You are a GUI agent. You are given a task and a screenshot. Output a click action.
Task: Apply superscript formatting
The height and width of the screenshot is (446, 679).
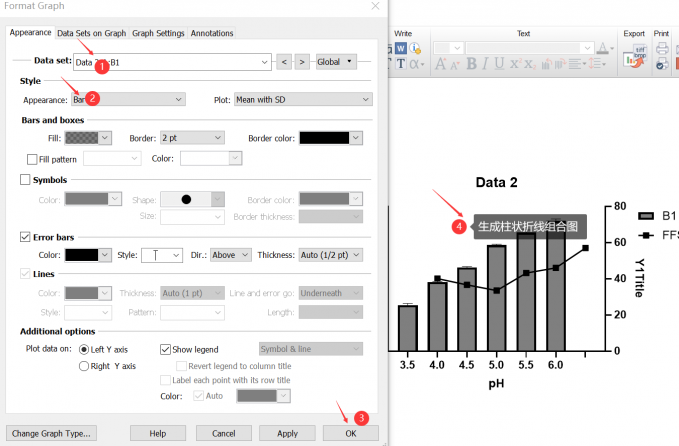515,64
